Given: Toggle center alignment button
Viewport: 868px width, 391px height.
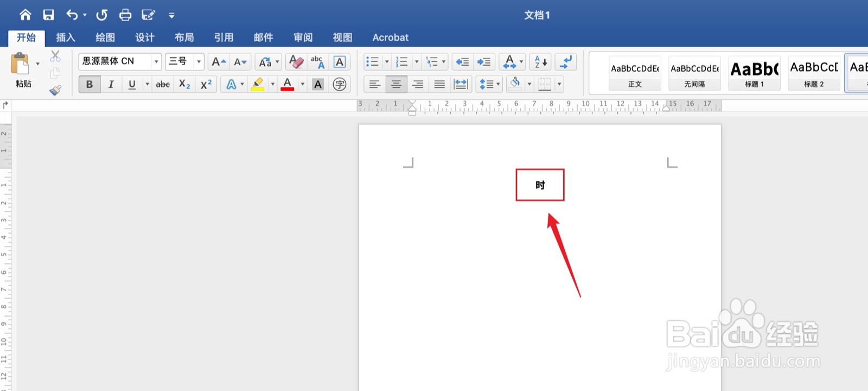Looking at the screenshot, I should pos(396,84).
